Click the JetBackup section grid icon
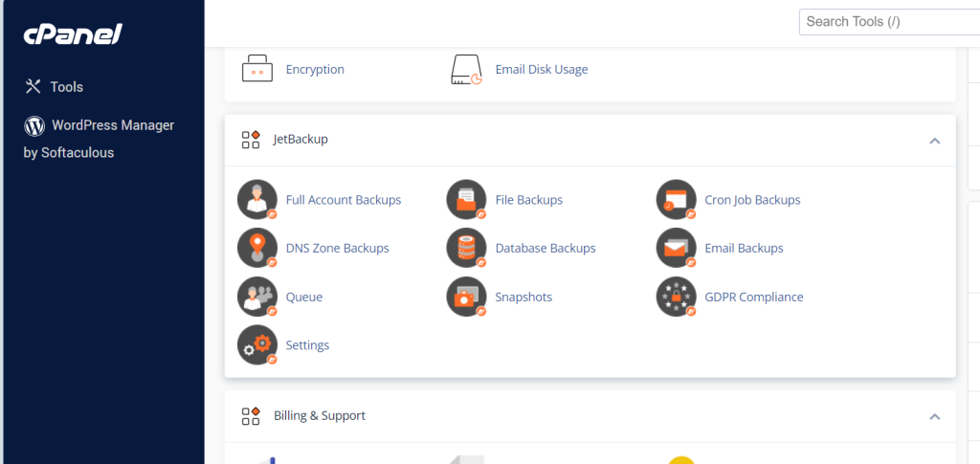 click(x=251, y=140)
